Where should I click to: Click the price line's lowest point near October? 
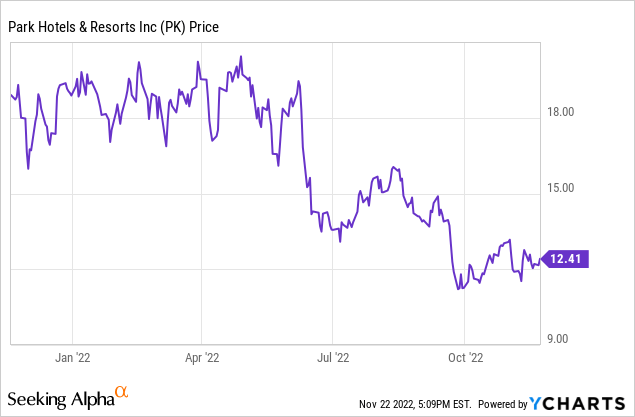pos(459,290)
